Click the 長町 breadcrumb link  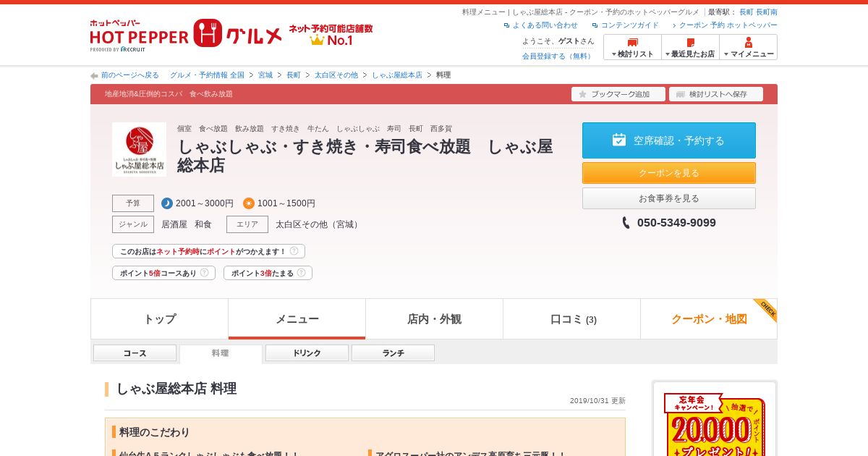tap(294, 75)
